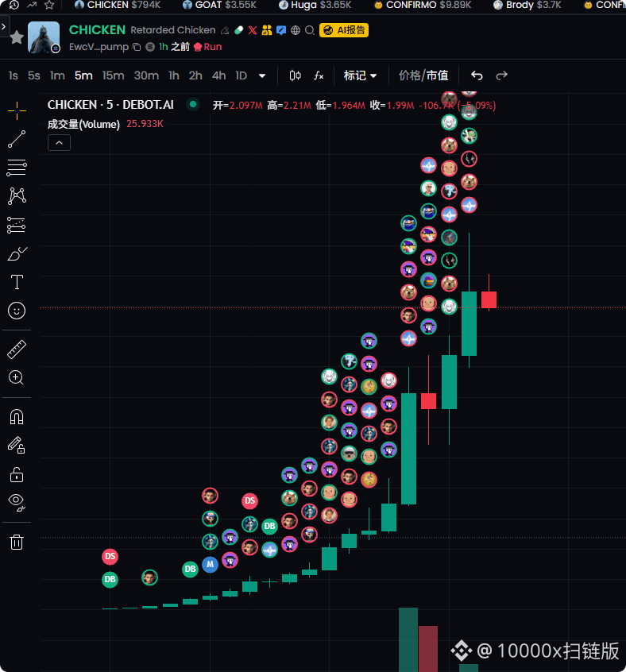The width and height of the screenshot is (626, 672).
Task: Copy the EwcV...pump contract address
Action: pyautogui.click(x=137, y=47)
